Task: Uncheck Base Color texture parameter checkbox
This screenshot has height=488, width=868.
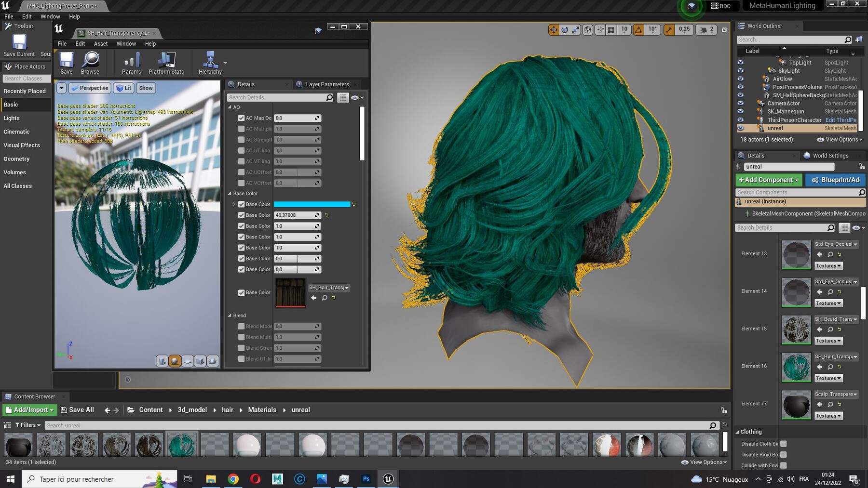Action: click(x=242, y=292)
